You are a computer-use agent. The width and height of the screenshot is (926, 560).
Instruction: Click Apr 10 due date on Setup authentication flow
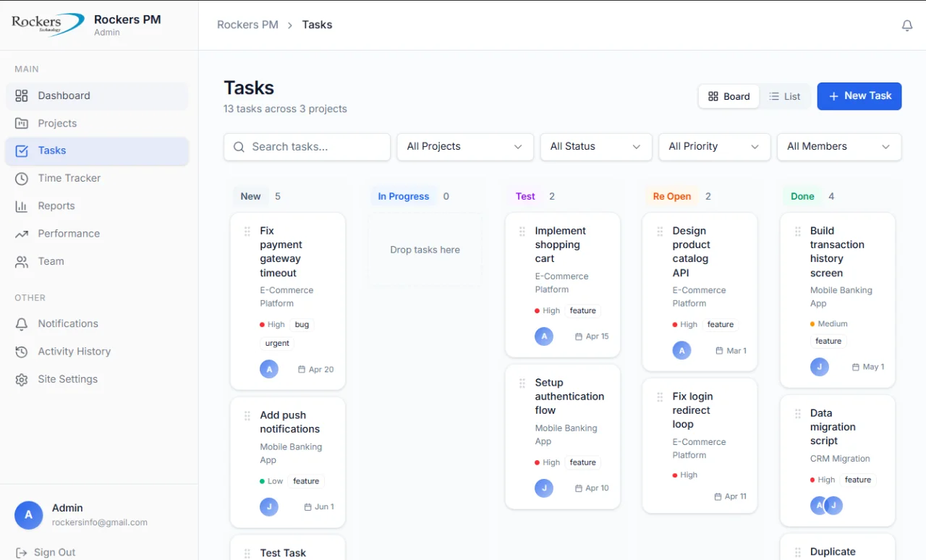point(592,488)
